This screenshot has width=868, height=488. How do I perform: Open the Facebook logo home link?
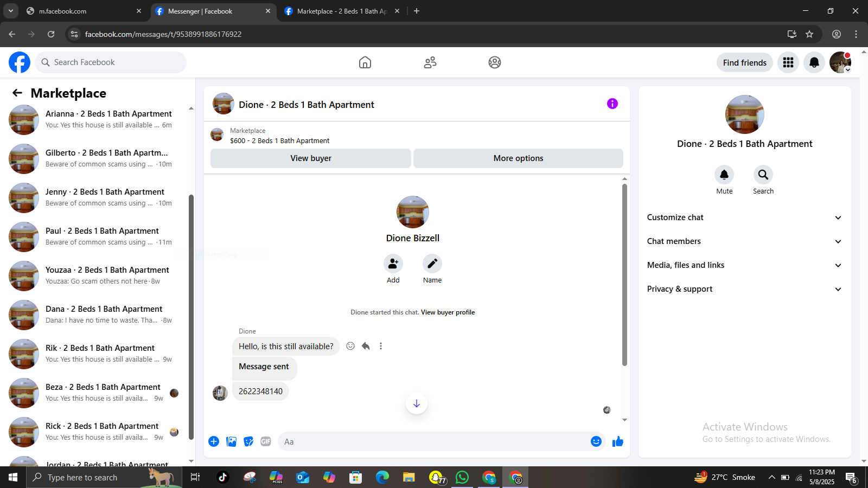tap(20, 62)
